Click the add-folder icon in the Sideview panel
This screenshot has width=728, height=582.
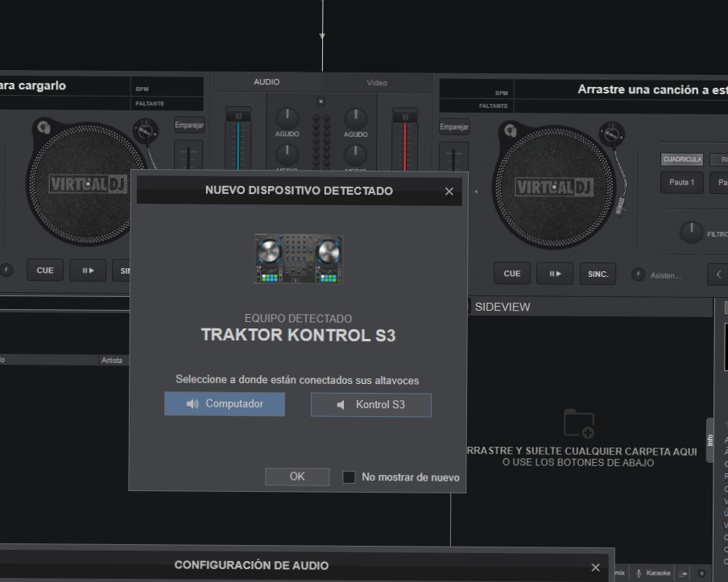pos(578,423)
